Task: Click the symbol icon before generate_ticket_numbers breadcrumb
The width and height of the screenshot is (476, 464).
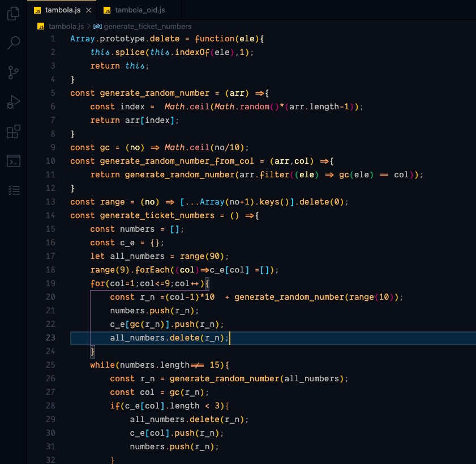Action: pos(97,27)
